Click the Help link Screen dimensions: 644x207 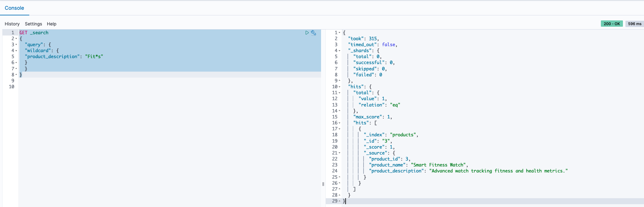pyautogui.click(x=52, y=24)
